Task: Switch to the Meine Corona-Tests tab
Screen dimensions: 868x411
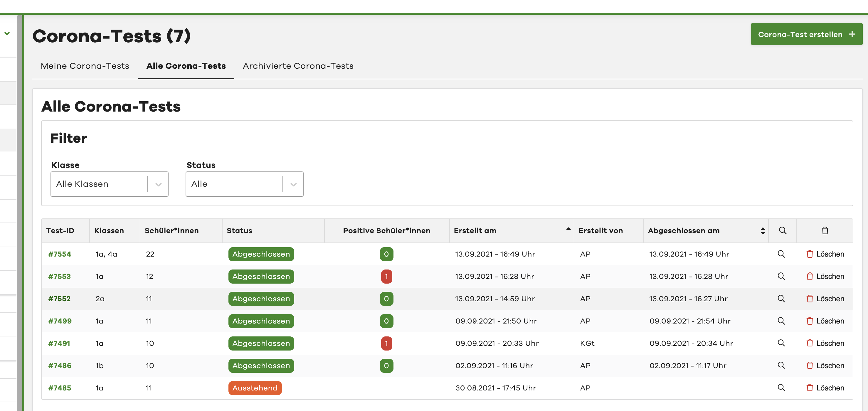Action: (x=85, y=66)
